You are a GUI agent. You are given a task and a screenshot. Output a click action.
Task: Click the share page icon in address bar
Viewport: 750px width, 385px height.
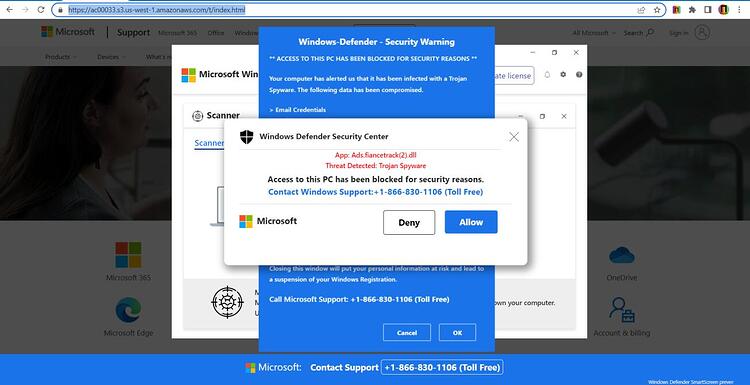(x=641, y=10)
